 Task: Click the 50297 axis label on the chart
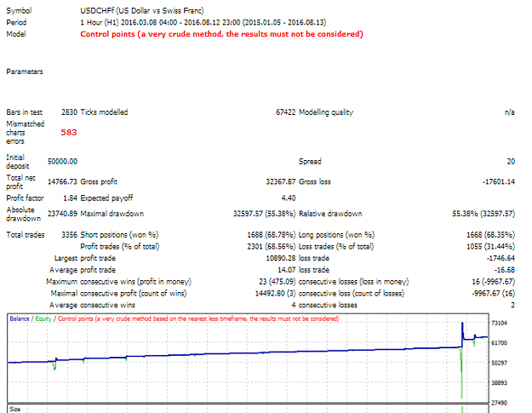pyautogui.click(x=499, y=363)
